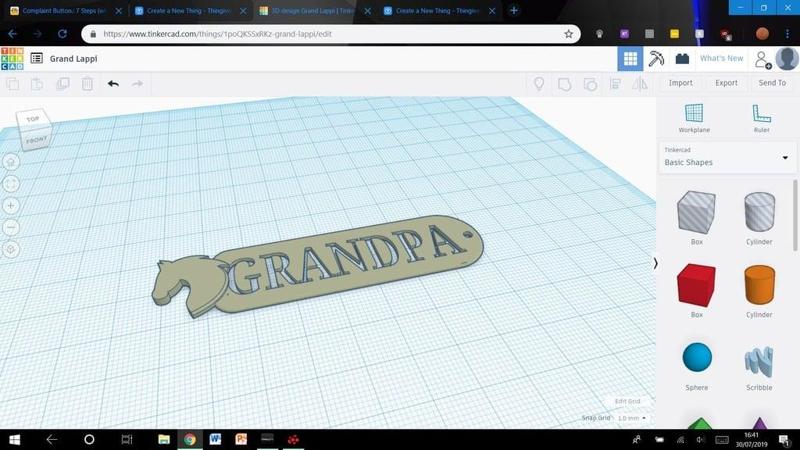Image resolution: width=800 pixels, height=450 pixels.
Task: Click the Grand Lappi design name
Action: tap(73, 59)
